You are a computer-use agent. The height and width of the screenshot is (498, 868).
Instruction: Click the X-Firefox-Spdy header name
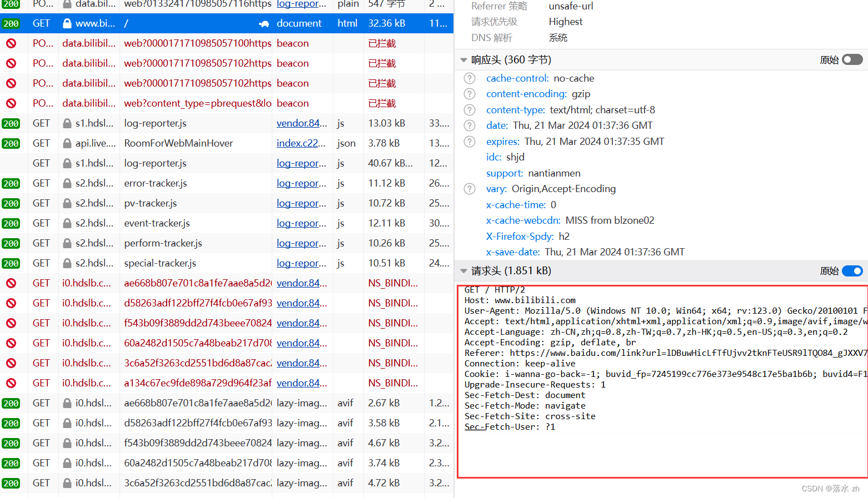[x=520, y=237]
